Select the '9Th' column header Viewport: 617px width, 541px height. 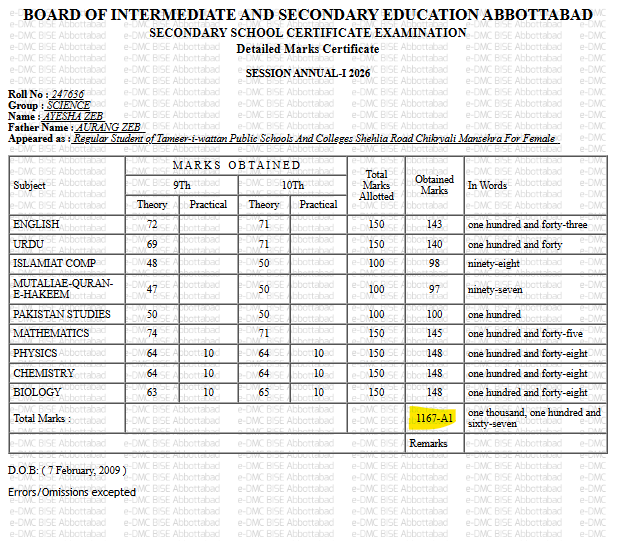[182, 185]
